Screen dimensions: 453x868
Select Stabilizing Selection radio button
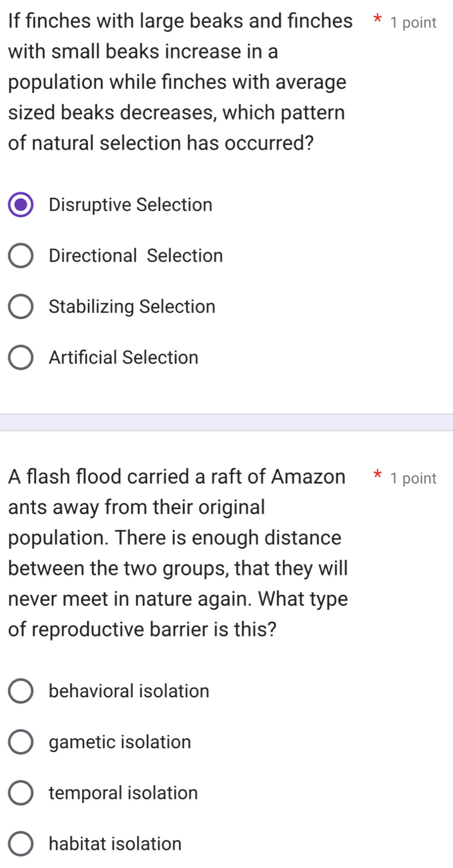click(20, 307)
